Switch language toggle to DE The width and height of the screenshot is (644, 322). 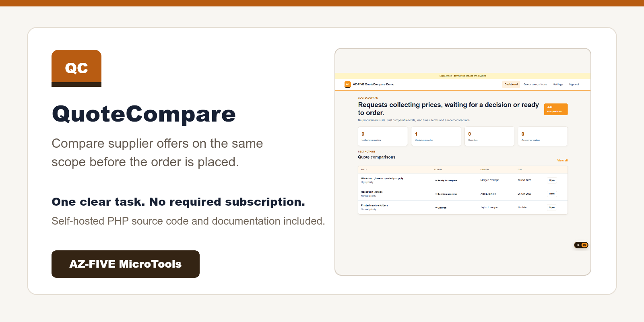click(x=578, y=245)
